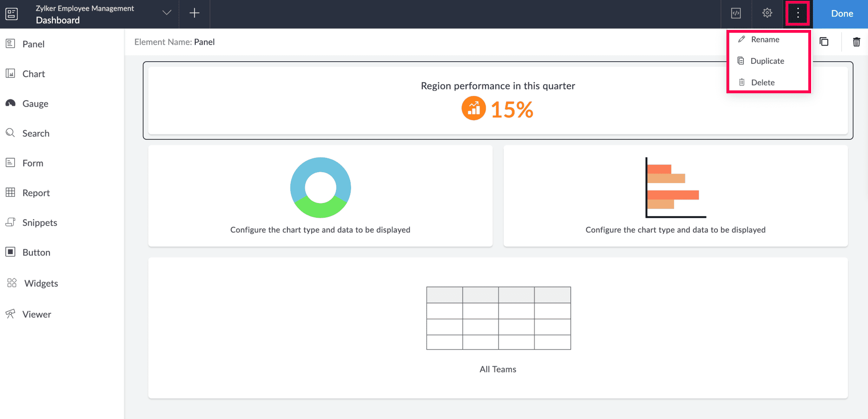
Task: Click the trash icon to delete panel
Action: (856, 42)
